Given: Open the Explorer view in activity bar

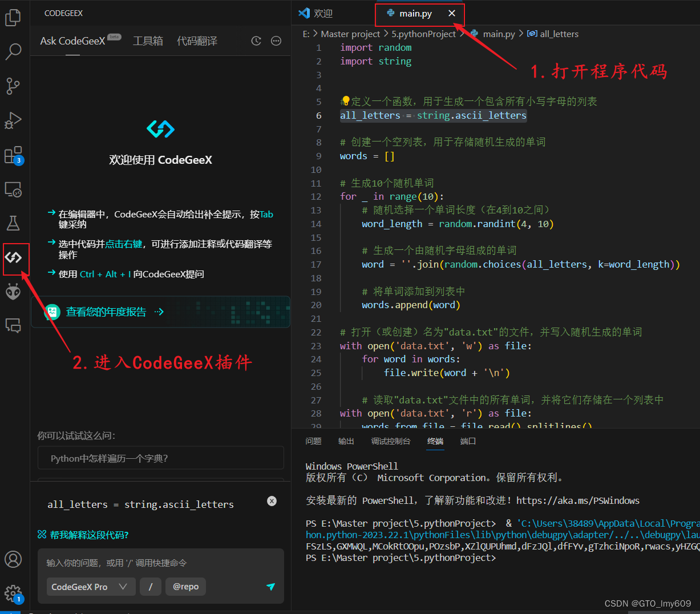Looking at the screenshot, I should (13, 17).
